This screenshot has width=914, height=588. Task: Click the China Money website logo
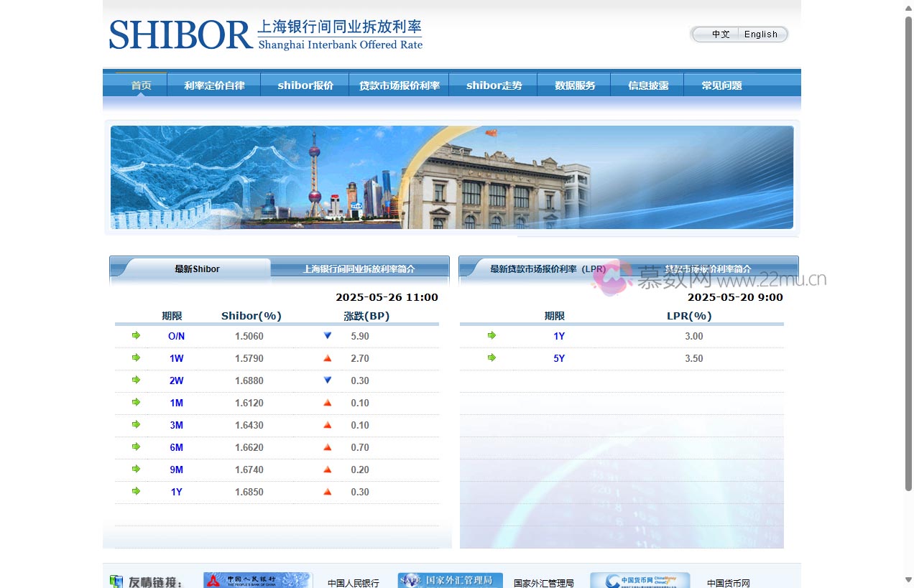[640, 581]
